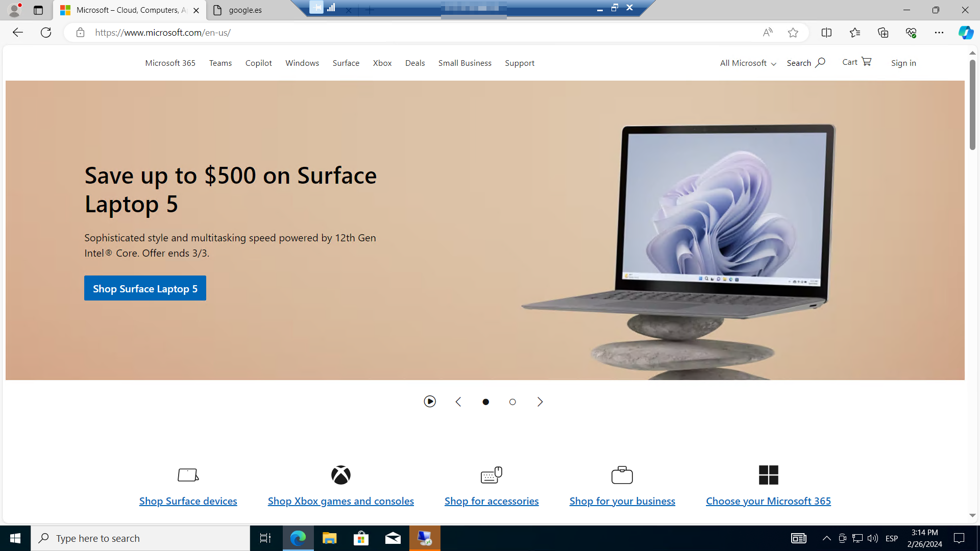Click Shop Surface Laptop 5 button
Viewport: 980px width, 551px height.
145,288
